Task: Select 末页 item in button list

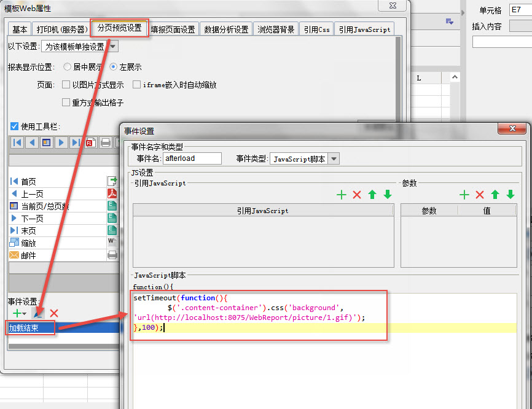Action: point(58,231)
